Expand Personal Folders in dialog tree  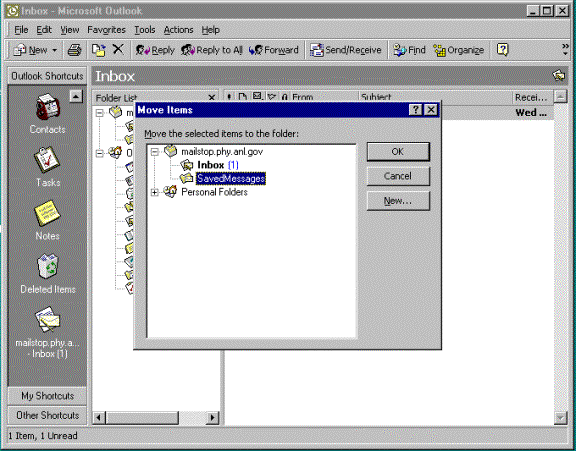(x=155, y=192)
